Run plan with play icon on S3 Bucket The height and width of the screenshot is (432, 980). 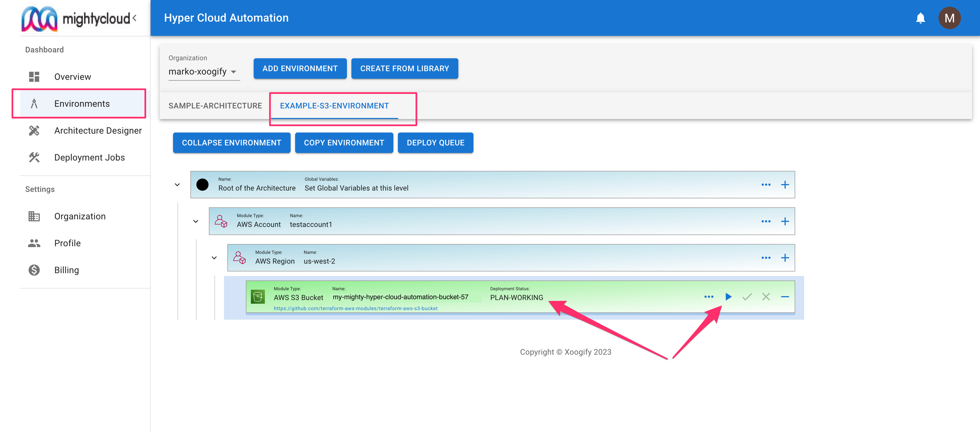coord(728,297)
